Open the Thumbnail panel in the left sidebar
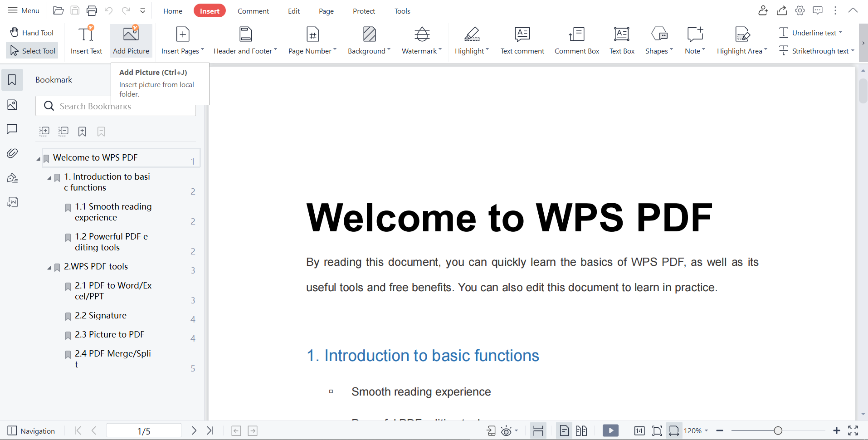The height and width of the screenshot is (440, 868). [12, 105]
